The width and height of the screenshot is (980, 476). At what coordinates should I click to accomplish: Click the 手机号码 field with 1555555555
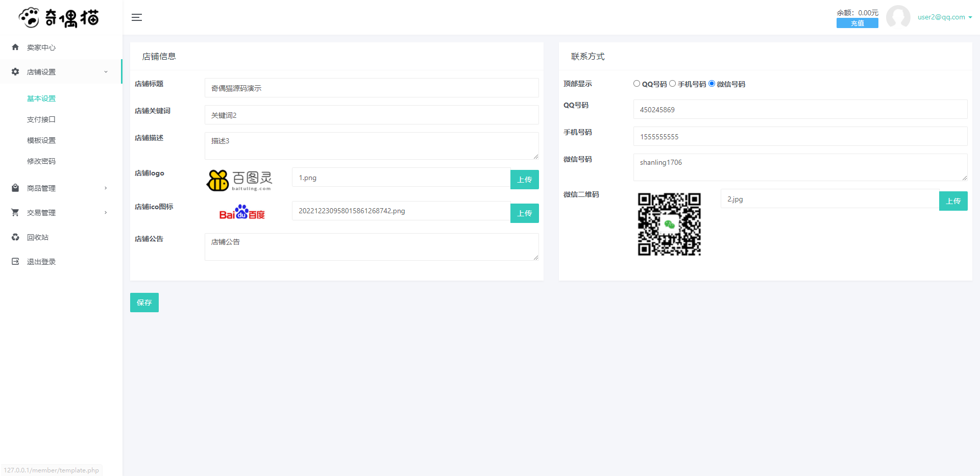800,136
